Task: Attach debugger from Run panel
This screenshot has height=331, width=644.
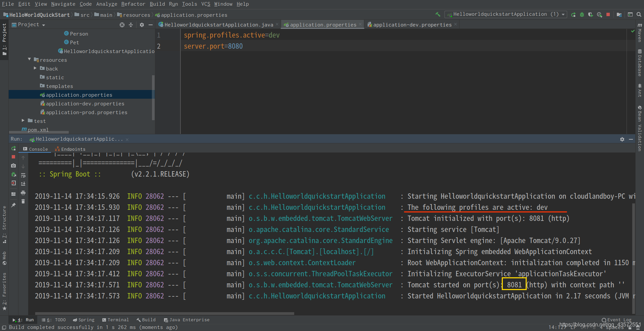Action: [13, 174]
